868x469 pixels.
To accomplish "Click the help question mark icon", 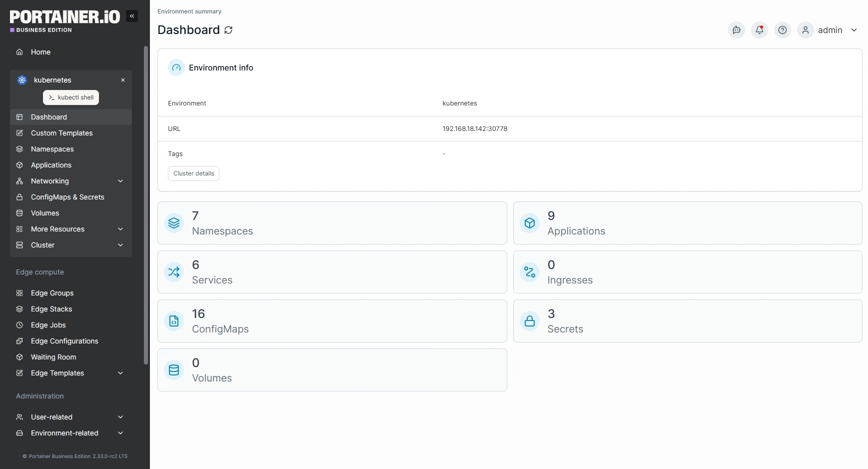I will (x=782, y=30).
